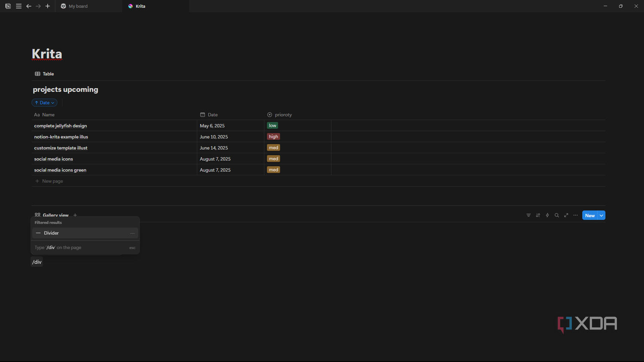This screenshot has height=362, width=644.
Task: Select the Krita tab
Action: click(155, 6)
